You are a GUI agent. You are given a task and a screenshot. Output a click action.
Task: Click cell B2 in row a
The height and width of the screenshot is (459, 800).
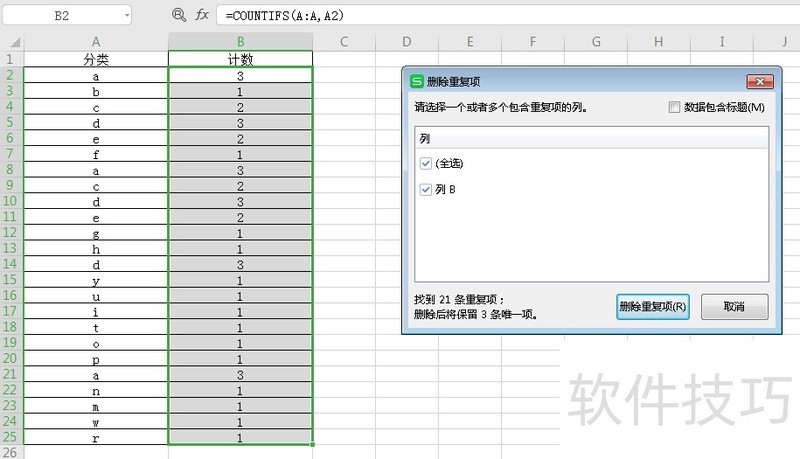tap(240, 75)
